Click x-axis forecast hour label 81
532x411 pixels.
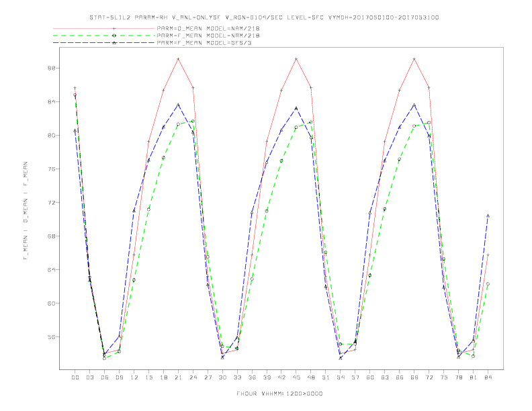474,377
